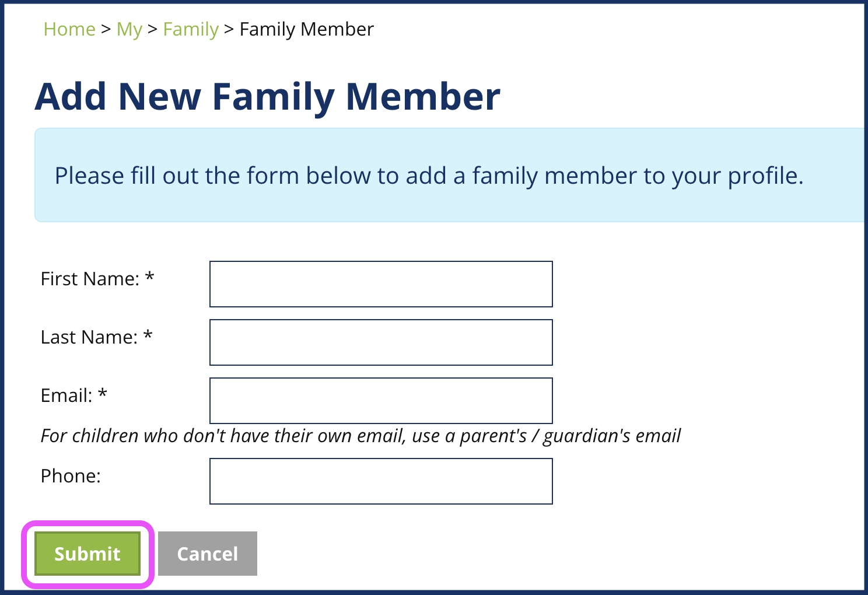Click the Add New Family Member heading
The width and height of the screenshot is (868, 595).
(267, 96)
